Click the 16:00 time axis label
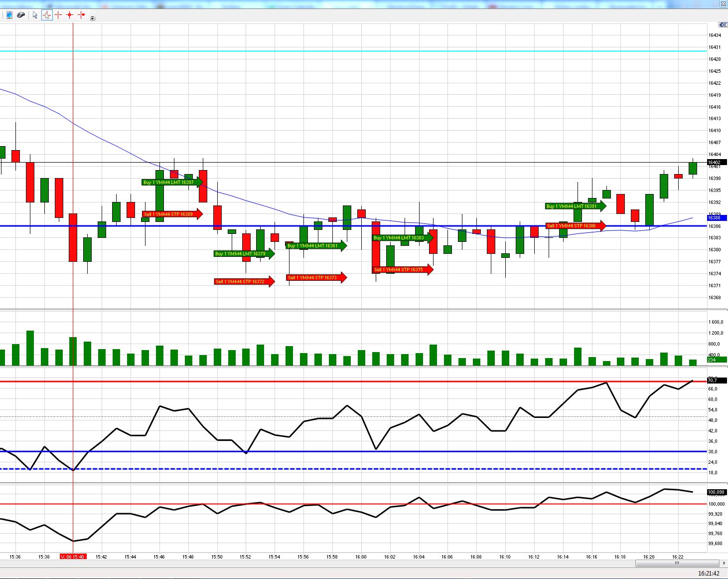728x579 pixels. [361, 557]
